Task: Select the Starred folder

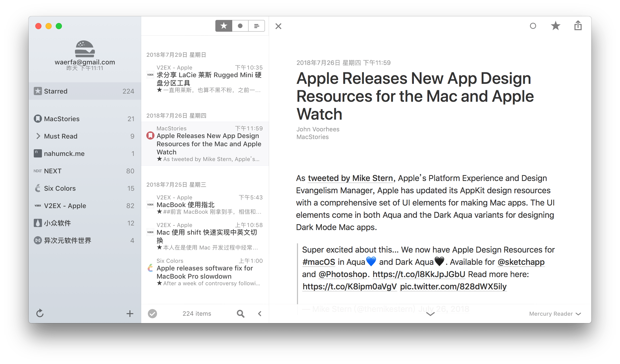Action: (85, 91)
